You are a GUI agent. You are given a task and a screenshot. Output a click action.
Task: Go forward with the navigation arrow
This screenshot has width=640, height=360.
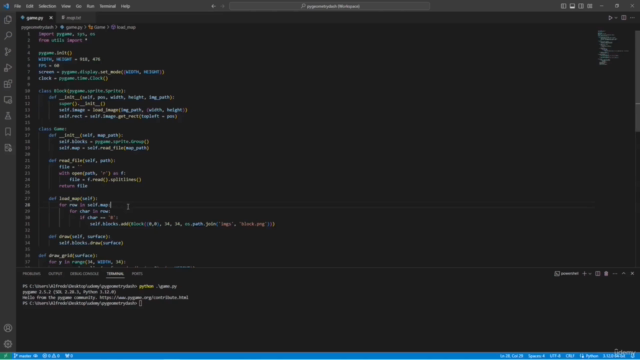click(x=223, y=6)
